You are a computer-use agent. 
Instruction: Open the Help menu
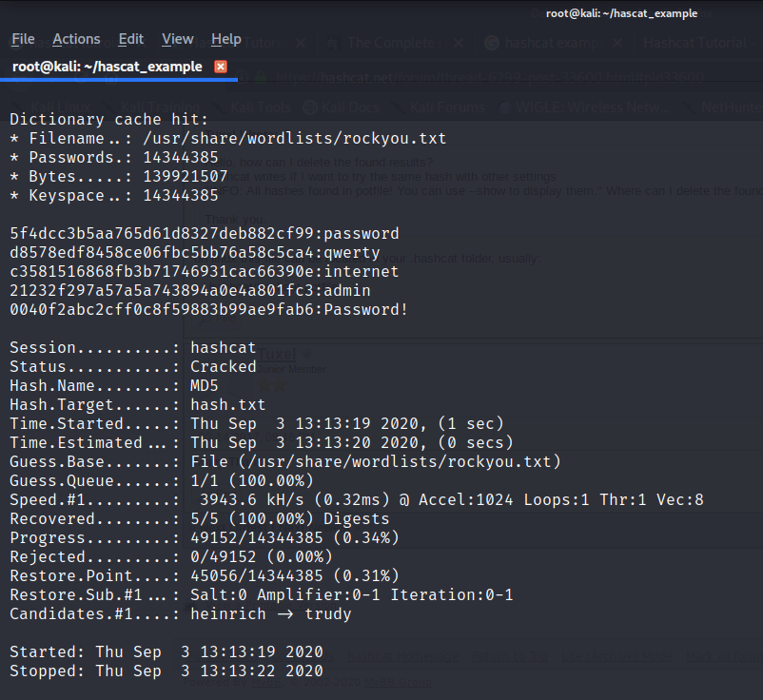pos(225,39)
